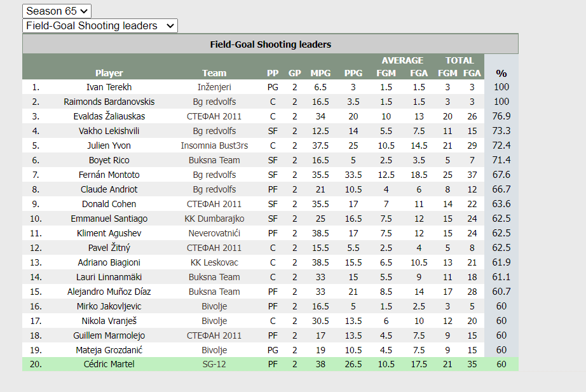Click the SG-12 team link
The image size is (586, 392).
click(214, 364)
